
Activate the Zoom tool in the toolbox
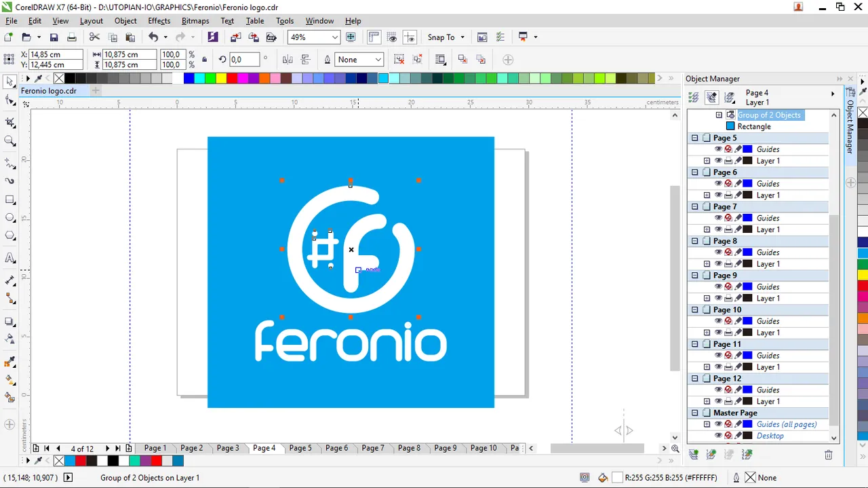[9, 140]
